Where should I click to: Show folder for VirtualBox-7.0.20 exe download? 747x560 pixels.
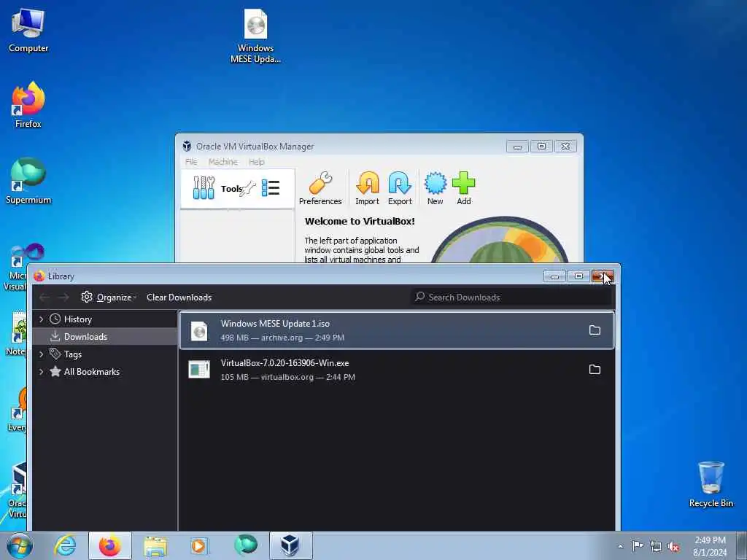pyautogui.click(x=595, y=370)
